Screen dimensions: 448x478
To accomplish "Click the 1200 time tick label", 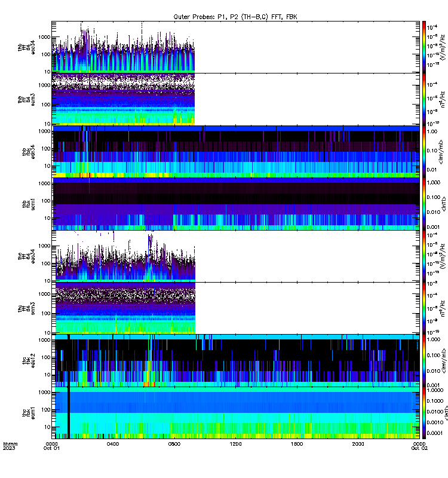I will pos(235,444).
